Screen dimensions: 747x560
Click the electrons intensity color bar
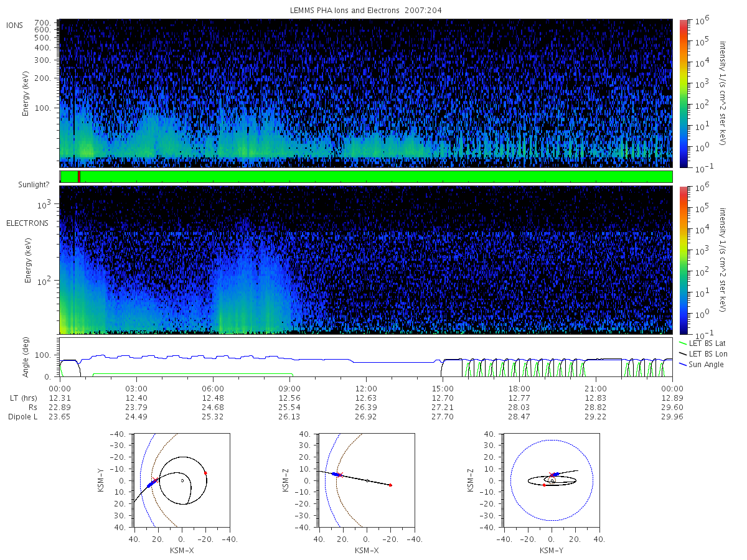click(683, 259)
